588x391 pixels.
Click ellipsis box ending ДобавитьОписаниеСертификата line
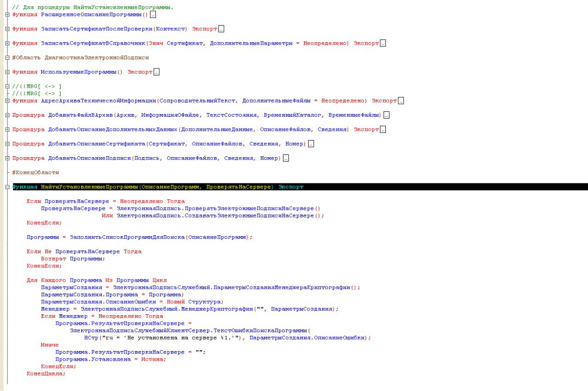pyautogui.click(x=311, y=144)
